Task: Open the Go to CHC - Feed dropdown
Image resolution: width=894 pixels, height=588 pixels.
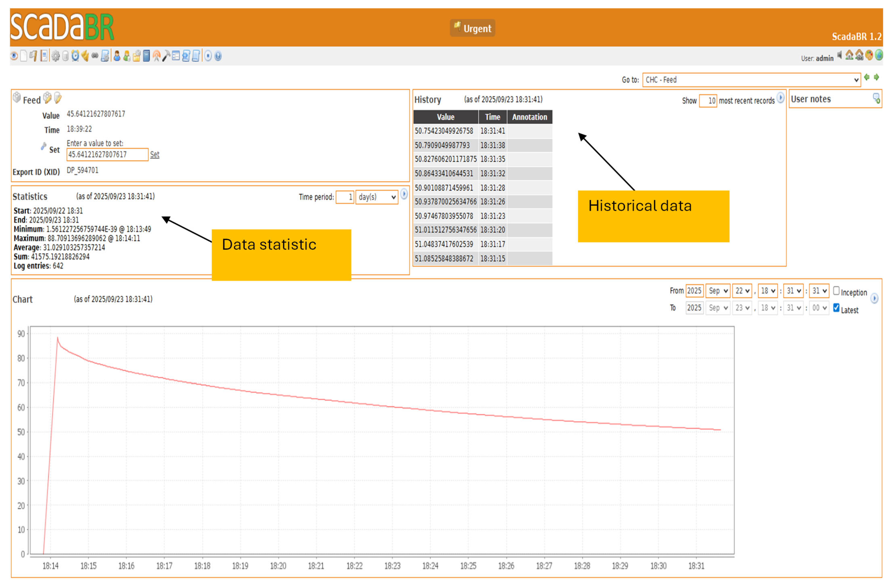Action: [x=752, y=80]
